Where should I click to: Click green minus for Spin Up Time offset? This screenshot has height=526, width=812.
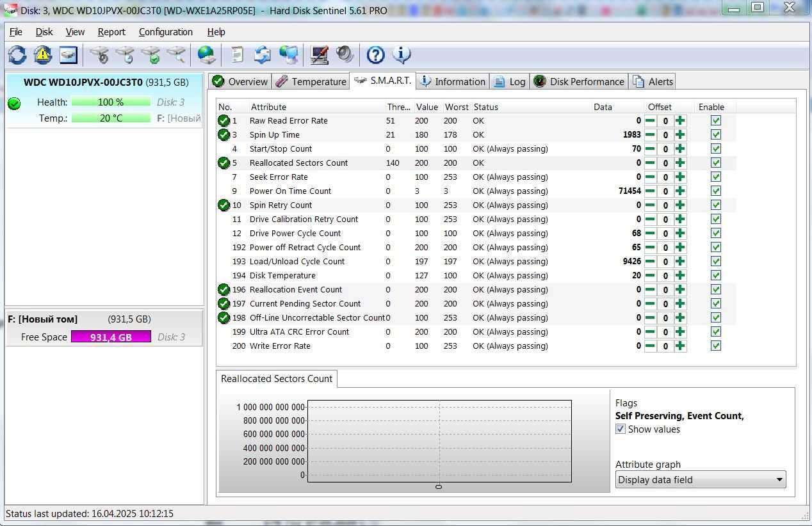click(x=650, y=134)
